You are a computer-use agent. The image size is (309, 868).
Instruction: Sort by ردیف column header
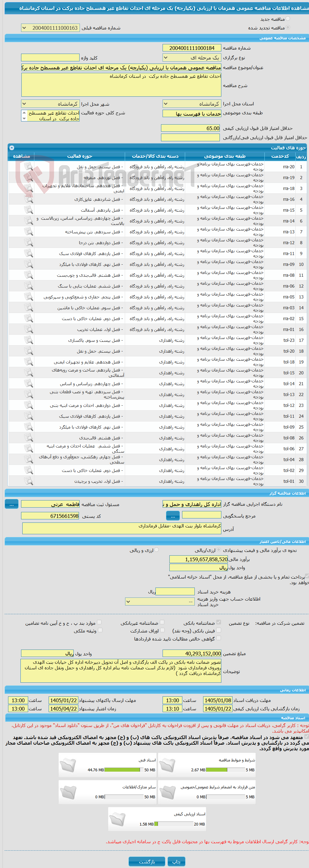301,156
